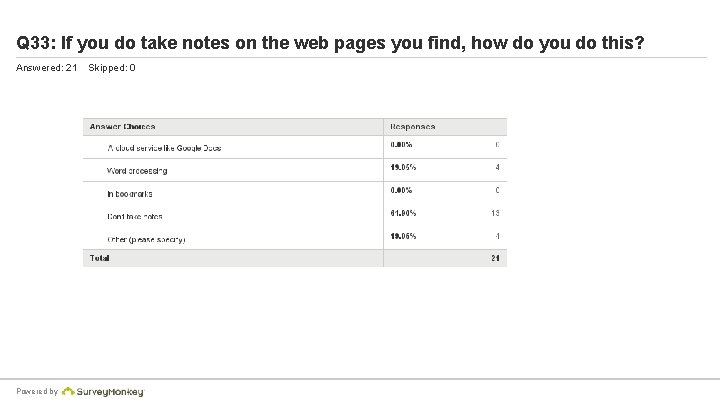
Task: Select the 'Don't take notes' answer row
Action: [135, 216]
